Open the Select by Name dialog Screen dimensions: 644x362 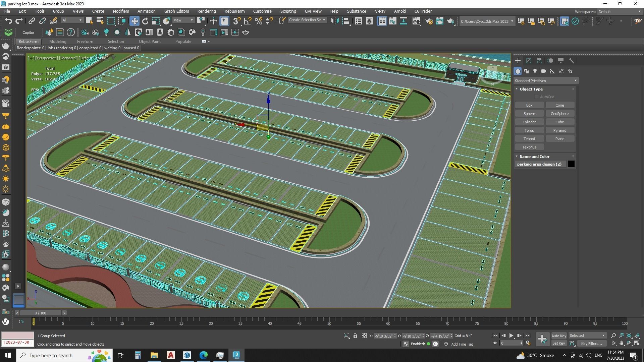coord(100,21)
